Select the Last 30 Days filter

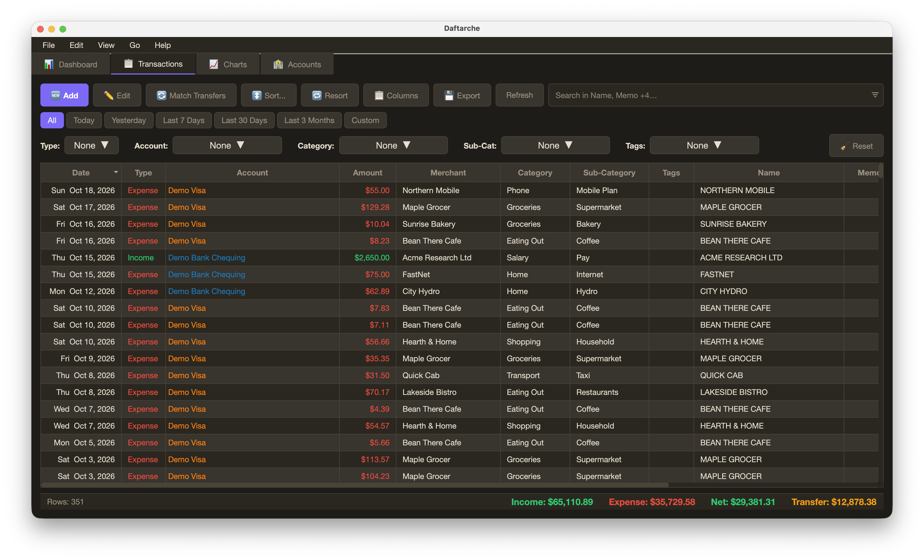coord(244,120)
